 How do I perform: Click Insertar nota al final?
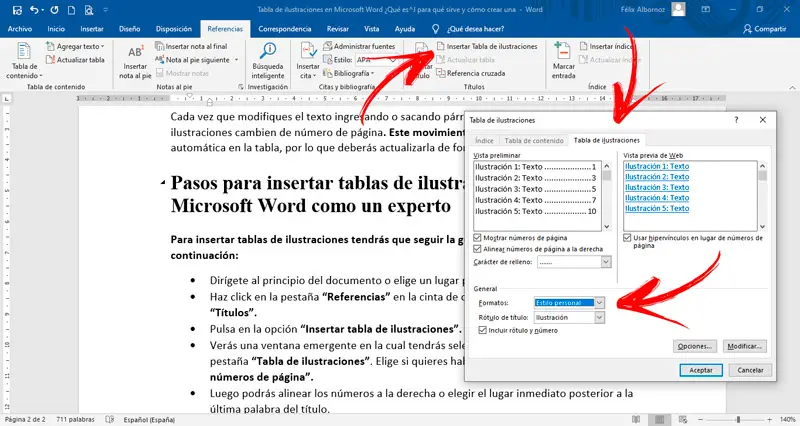191,46
